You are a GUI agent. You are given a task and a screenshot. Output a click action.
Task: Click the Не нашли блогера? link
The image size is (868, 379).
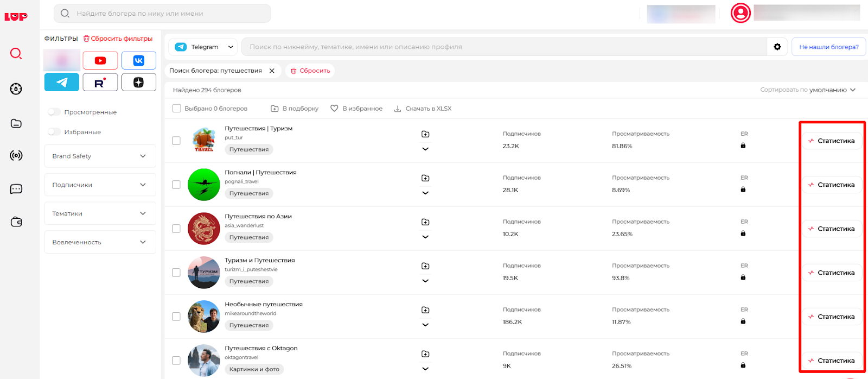[828, 47]
